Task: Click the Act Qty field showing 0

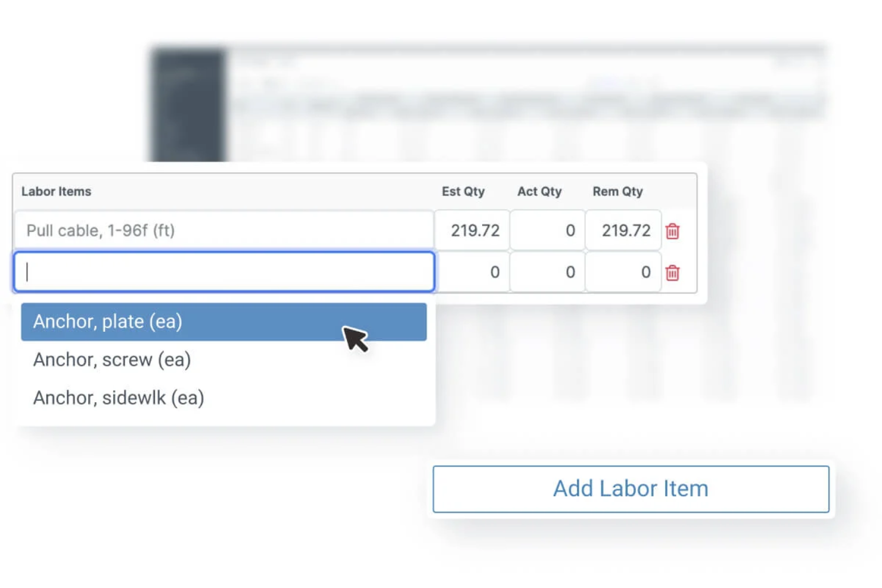Action: (546, 231)
